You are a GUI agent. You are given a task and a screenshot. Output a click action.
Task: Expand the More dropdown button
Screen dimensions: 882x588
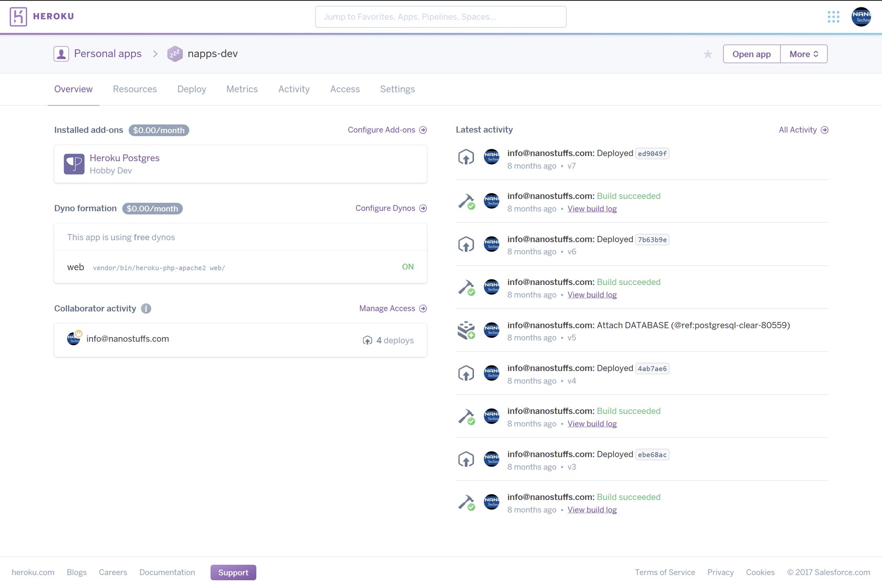(x=803, y=54)
